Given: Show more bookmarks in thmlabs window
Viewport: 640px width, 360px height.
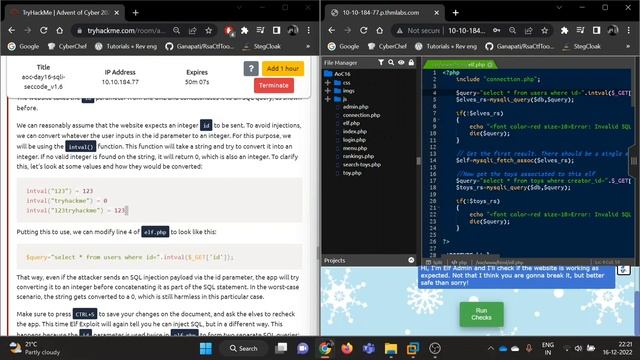Looking at the screenshot, I should tap(628, 47).
